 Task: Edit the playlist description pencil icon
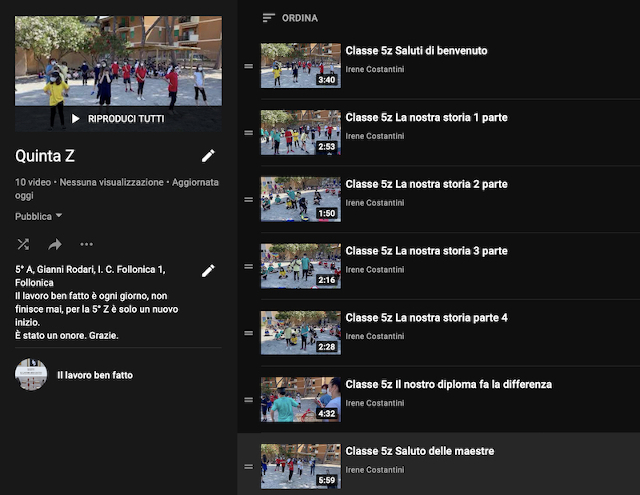208,270
